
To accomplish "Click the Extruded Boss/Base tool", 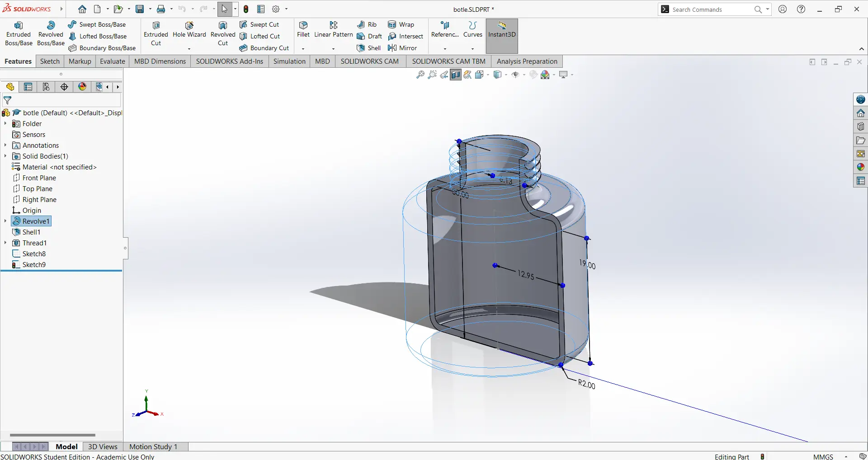I will tap(19, 33).
